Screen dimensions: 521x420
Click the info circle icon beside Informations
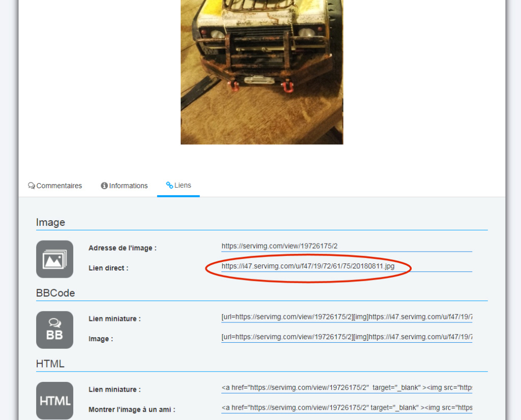(x=104, y=186)
